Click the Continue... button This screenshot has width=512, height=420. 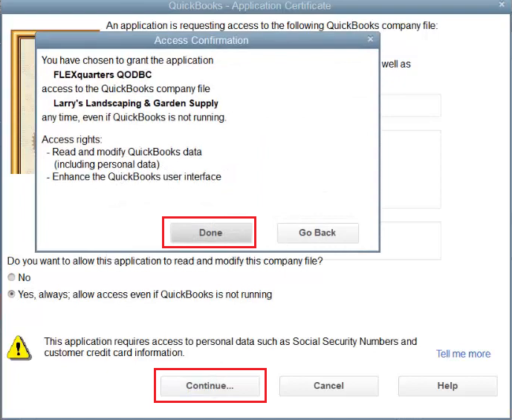(x=210, y=386)
